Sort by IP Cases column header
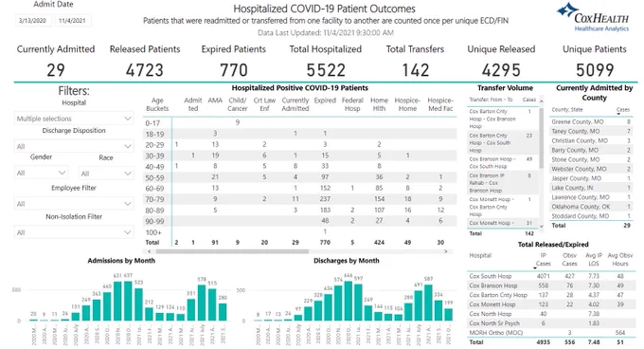Screen dimensions: 644x349 click(543, 260)
